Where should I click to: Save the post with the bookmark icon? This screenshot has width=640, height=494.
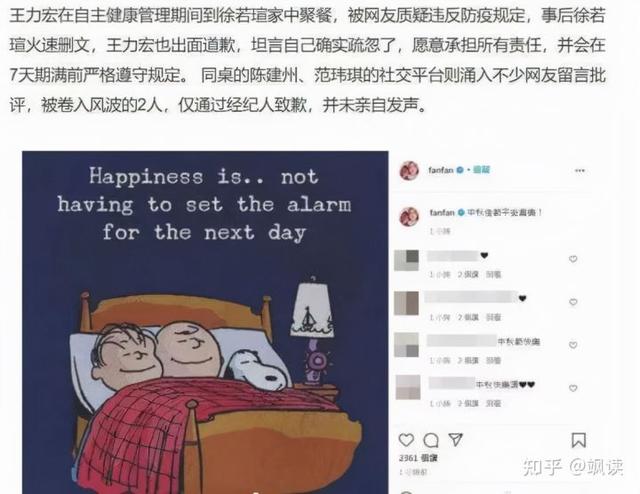[578, 440]
